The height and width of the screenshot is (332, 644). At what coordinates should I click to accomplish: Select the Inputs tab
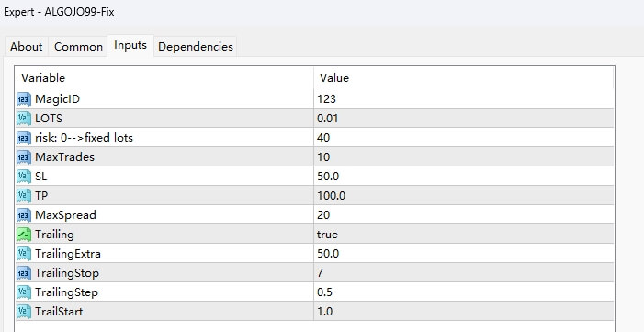[130, 46]
